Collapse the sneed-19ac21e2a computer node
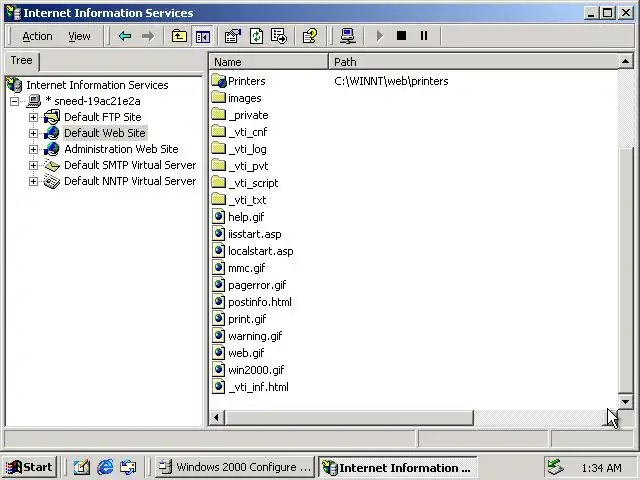Image resolution: width=640 pixels, height=480 pixels. (x=15, y=101)
